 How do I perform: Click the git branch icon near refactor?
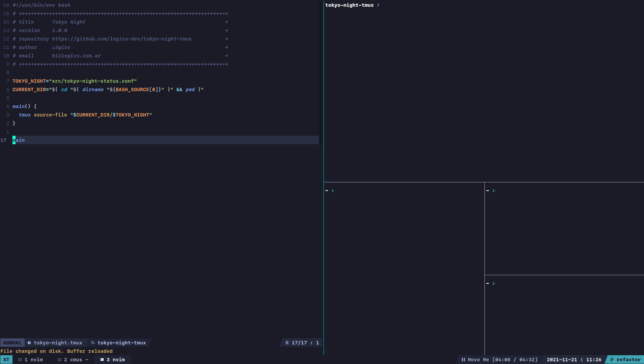[612, 360]
